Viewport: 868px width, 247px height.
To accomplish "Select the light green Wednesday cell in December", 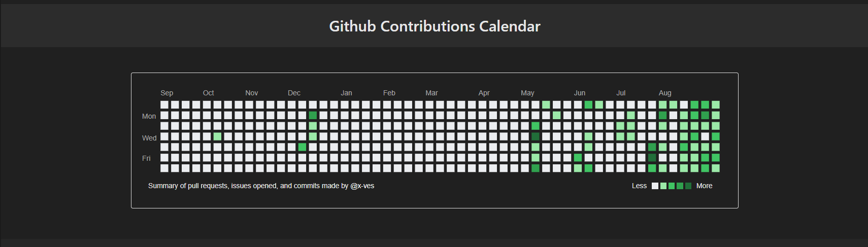I will coord(313,136).
